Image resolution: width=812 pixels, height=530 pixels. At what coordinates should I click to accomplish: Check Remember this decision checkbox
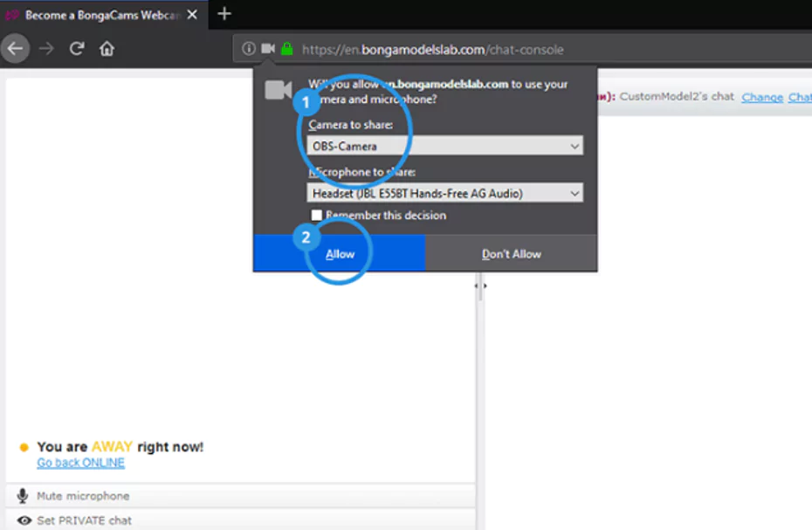pos(316,215)
